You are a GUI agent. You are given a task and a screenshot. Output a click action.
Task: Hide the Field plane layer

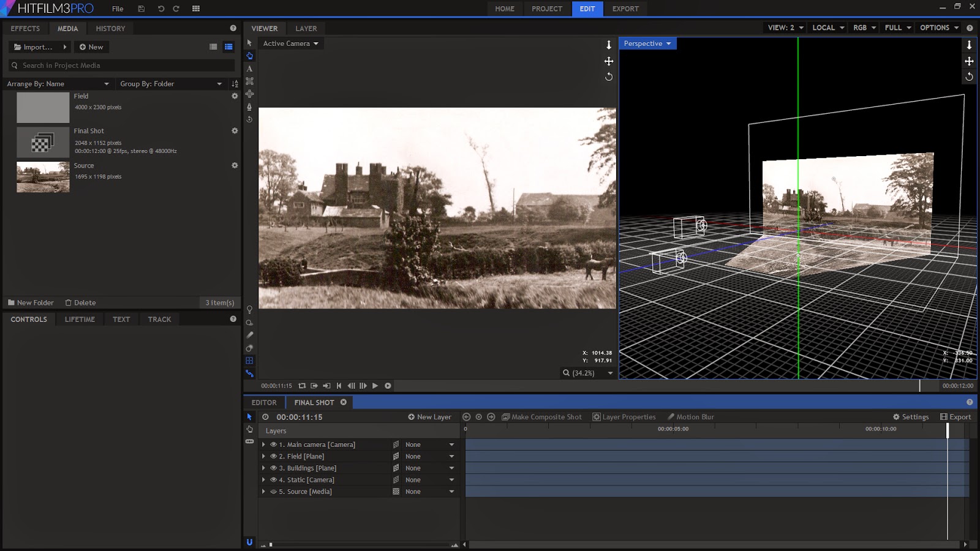(x=273, y=456)
